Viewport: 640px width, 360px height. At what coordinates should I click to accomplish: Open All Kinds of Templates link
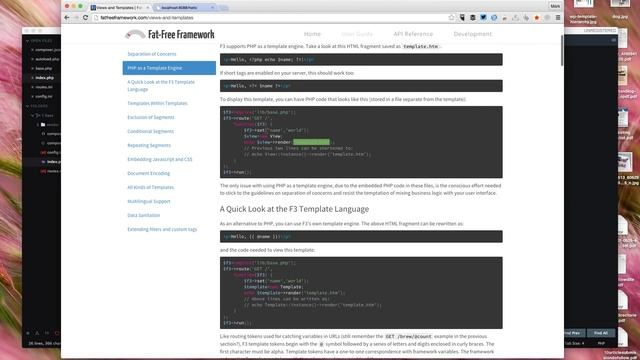point(150,187)
